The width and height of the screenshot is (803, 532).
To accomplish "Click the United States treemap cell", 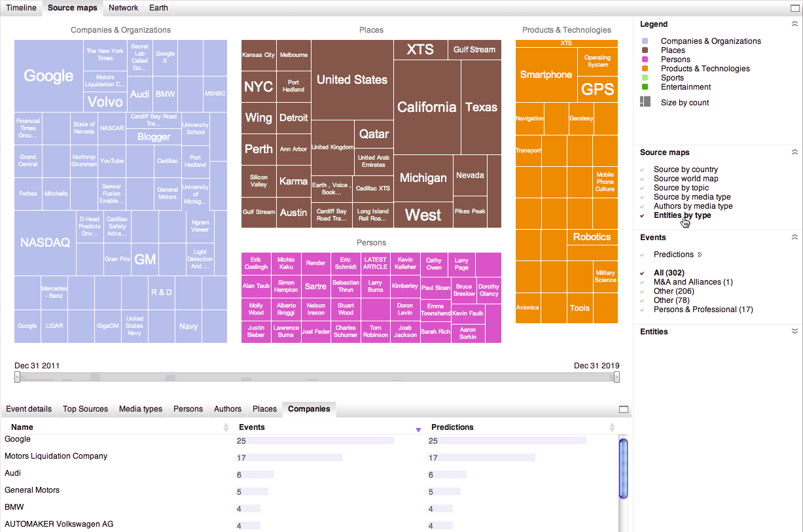I will 352,80.
